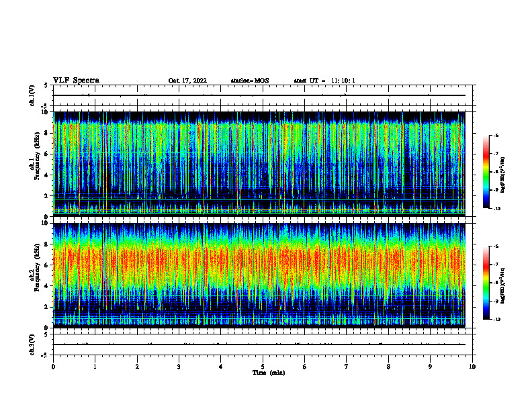Click time axis tick label "6"

point(305,367)
